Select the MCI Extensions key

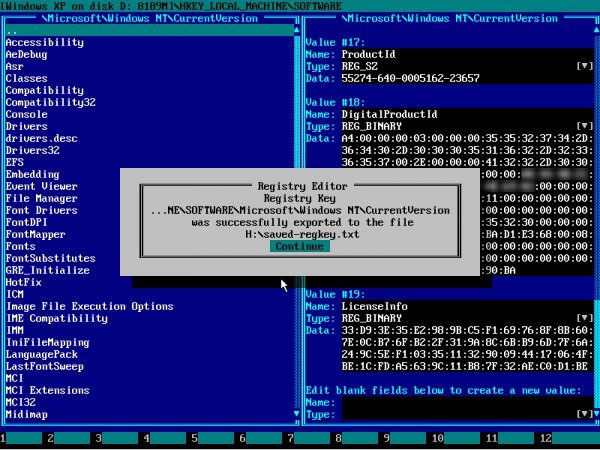tap(47, 390)
